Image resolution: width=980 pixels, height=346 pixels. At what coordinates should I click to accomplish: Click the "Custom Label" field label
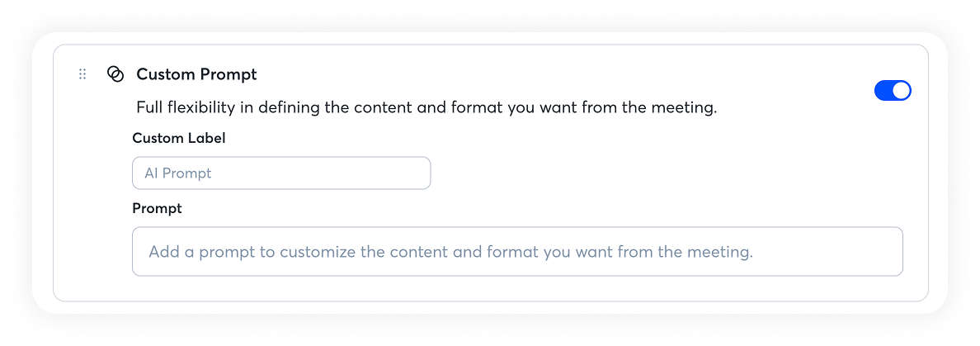click(x=179, y=139)
